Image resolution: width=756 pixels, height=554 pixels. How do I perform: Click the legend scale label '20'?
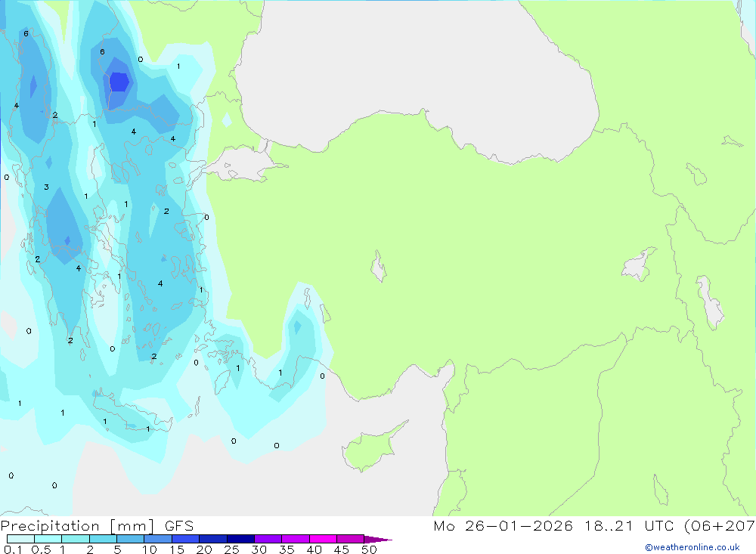pos(204,549)
